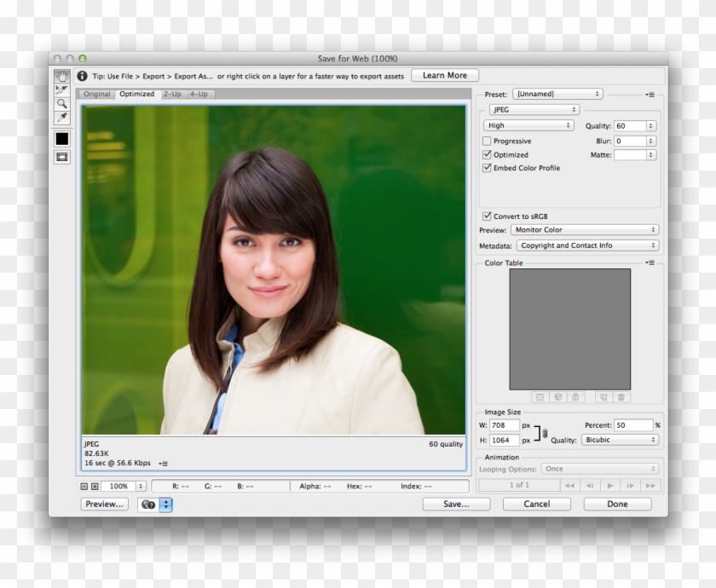The image size is (716, 588).
Task: Select the Slice Select tool
Action: [61, 90]
